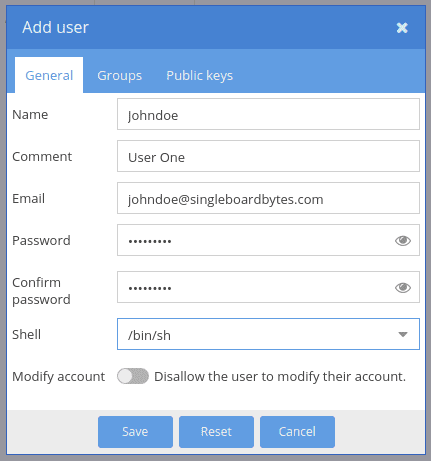Click the 'Shell' field label
This screenshot has width=431, height=461.
[26, 334]
